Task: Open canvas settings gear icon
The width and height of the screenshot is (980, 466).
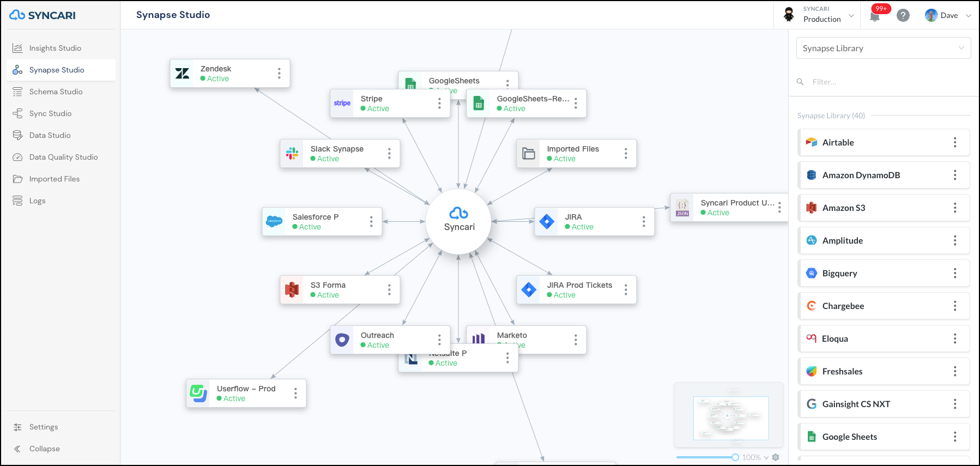Action: point(776,457)
